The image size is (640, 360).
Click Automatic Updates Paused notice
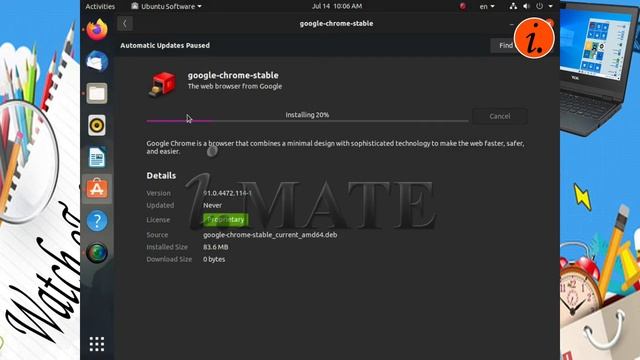point(165,45)
